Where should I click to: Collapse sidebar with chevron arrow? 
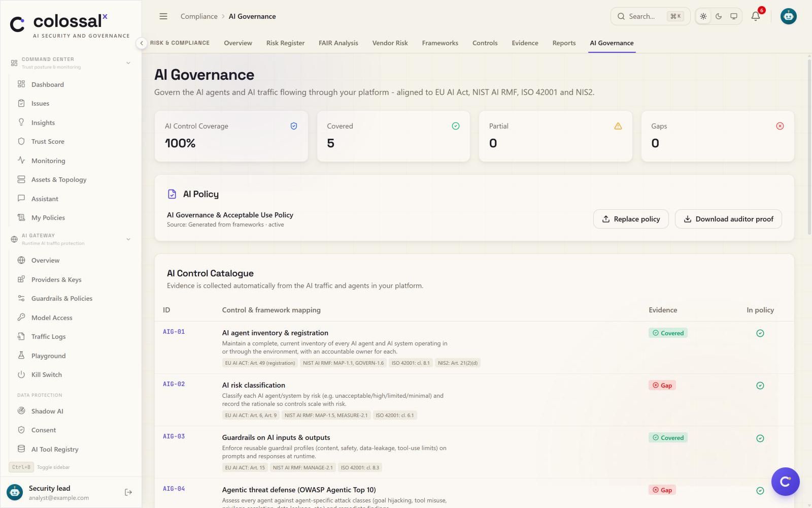[142, 43]
